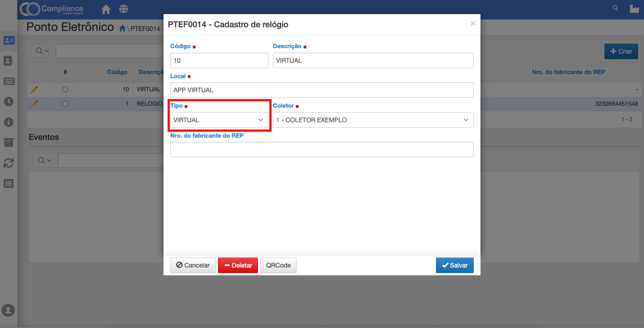Open the Tipo dropdown showing VIRTUAL

[219, 120]
